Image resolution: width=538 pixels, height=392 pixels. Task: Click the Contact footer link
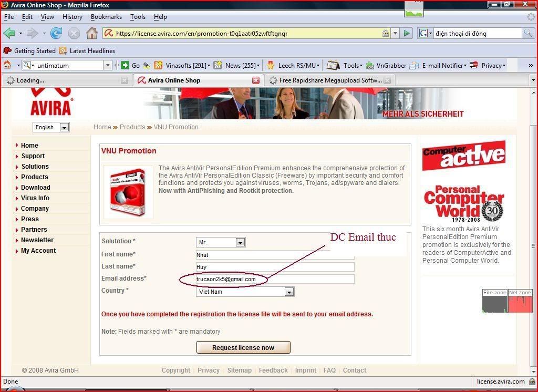point(355,370)
